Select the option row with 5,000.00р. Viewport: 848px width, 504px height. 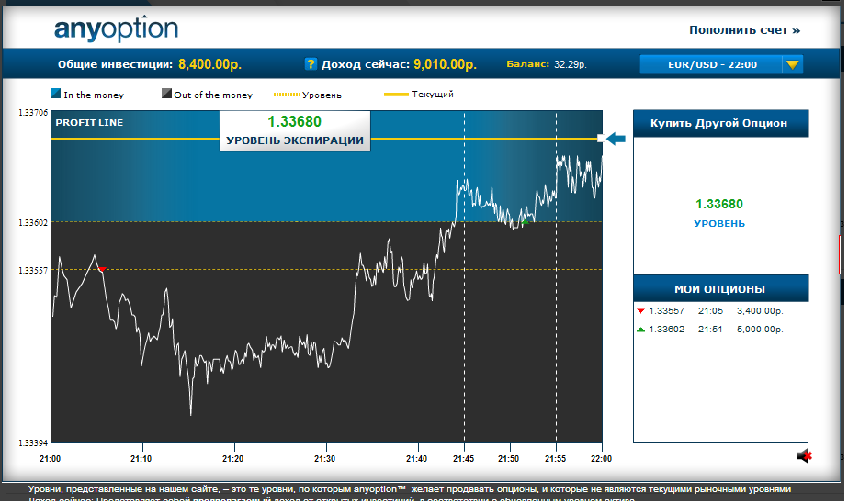coord(710,330)
